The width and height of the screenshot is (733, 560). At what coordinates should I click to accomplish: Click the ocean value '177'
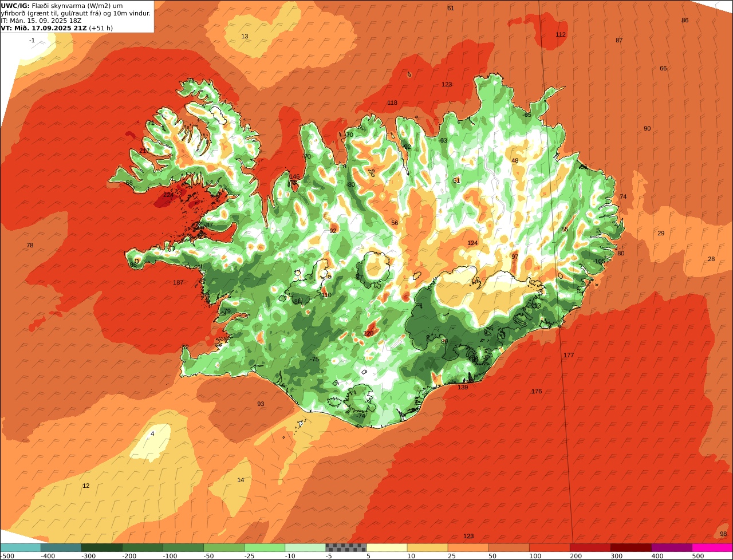(x=569, y=355)
